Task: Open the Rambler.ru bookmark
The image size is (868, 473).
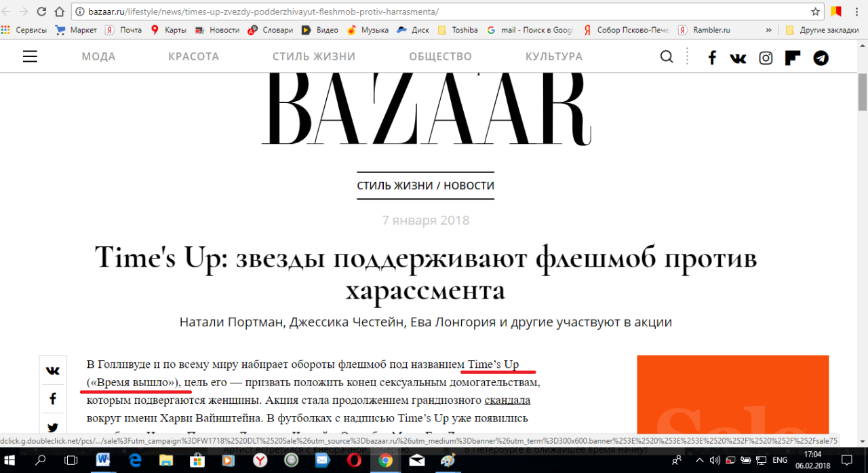Action: [704, 30]
